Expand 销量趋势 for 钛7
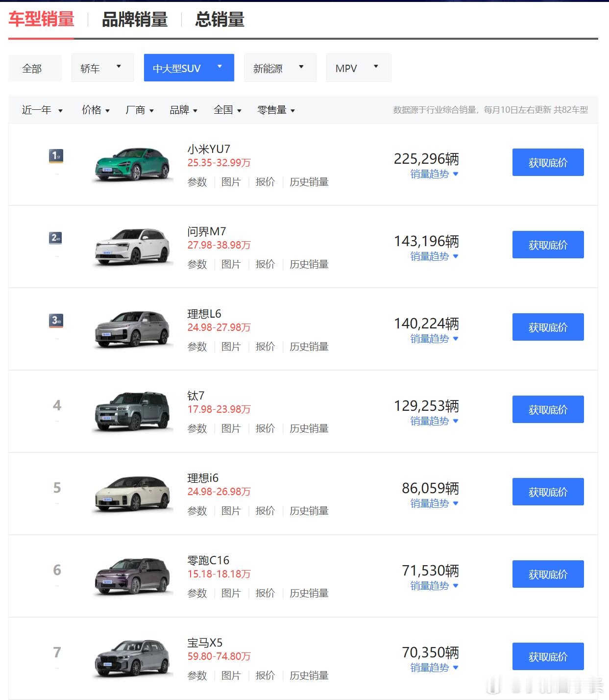 click(x=434, y=421)
